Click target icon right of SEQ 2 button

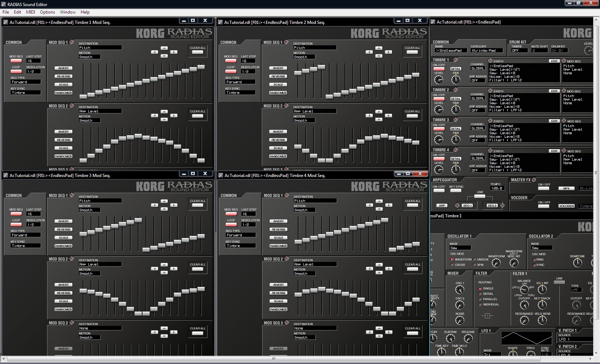click(502, 206)
